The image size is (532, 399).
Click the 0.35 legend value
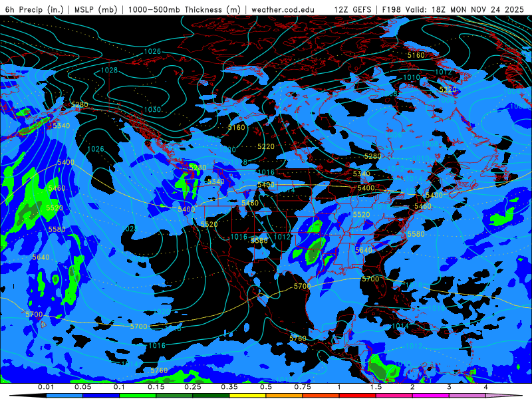pyautogui.click(x=229, y=387)
